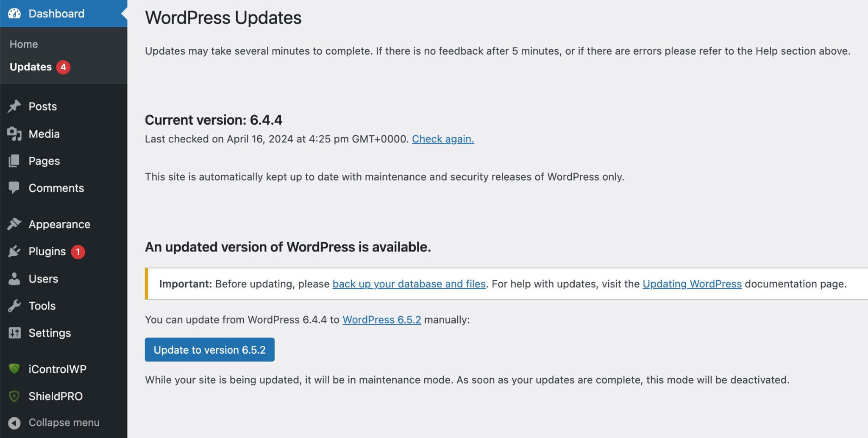The height and width of the screenshot is (438, 868).
Task: Open back up your database link
Action: pyautogui.click(x=409, y=284)
